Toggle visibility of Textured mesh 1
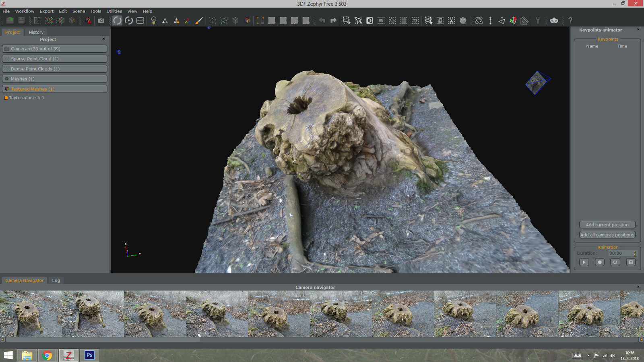This screenshot has width=644, height=362. coord(6,98)
